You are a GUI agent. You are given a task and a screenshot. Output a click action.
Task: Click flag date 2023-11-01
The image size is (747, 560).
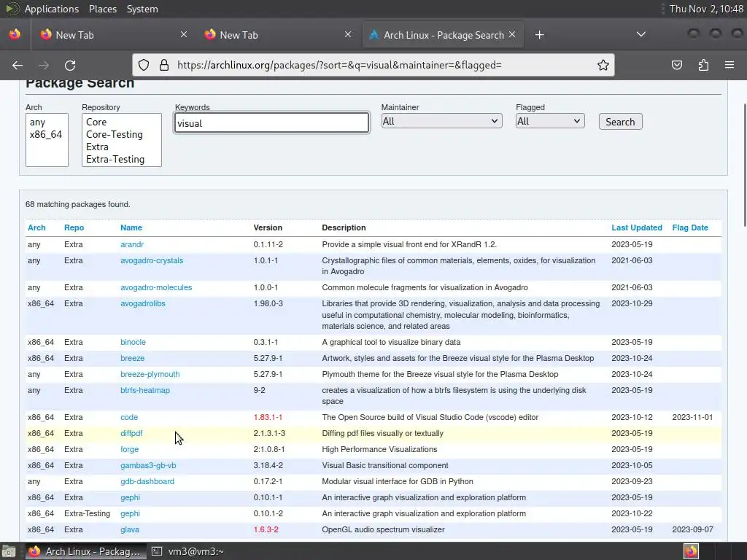(692, 417)
